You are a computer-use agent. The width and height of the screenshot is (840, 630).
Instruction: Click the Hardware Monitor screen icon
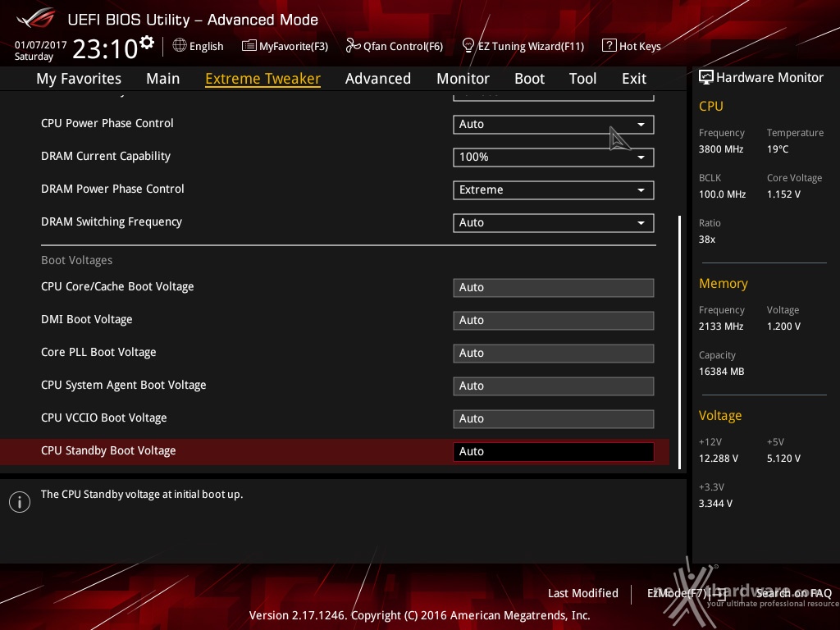[x=706, y=78]
